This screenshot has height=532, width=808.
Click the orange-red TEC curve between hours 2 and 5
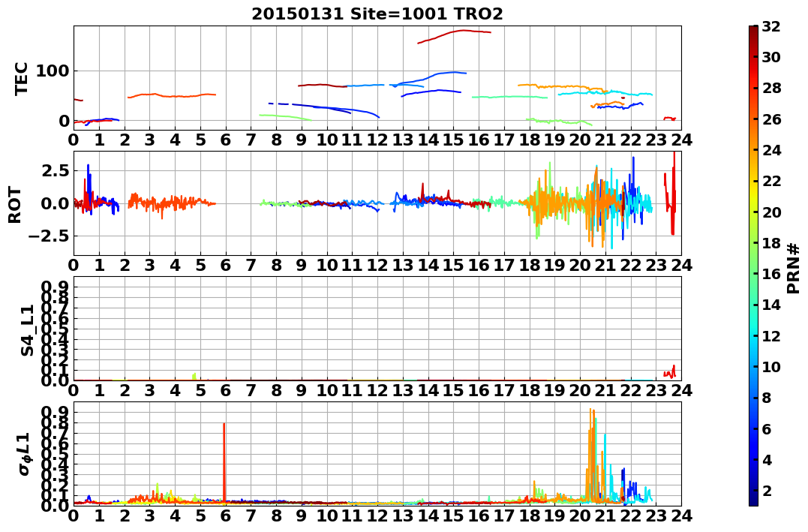(172, 95)
